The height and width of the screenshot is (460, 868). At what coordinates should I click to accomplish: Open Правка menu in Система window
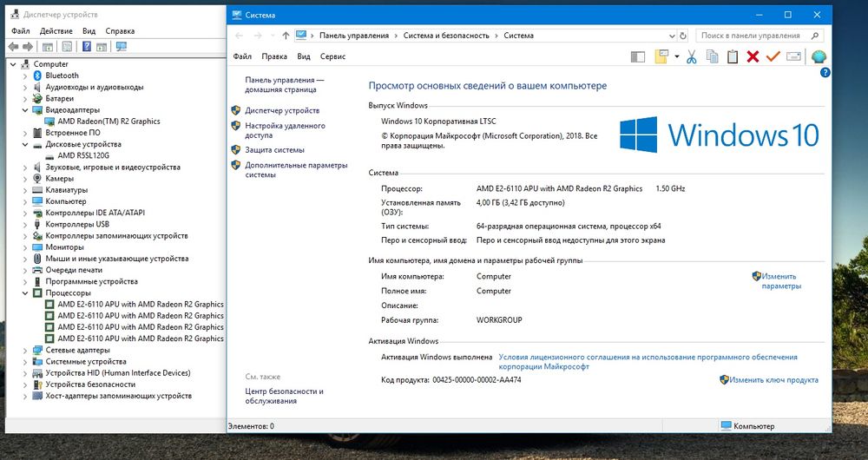click(274, 56)
